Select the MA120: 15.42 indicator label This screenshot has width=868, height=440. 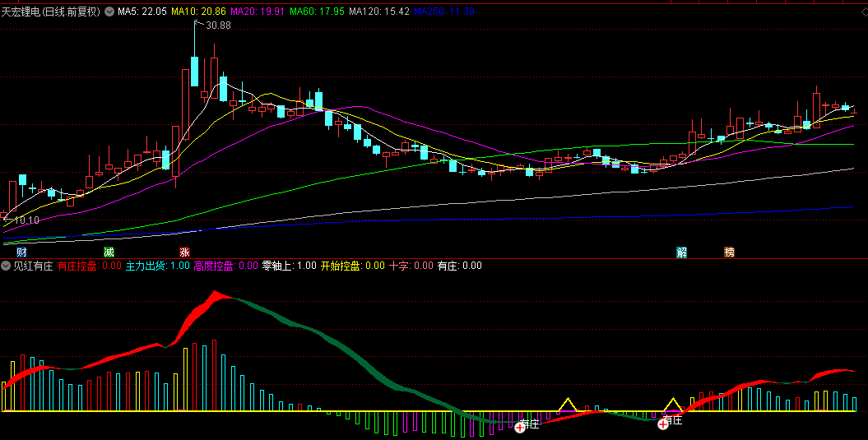379,11
